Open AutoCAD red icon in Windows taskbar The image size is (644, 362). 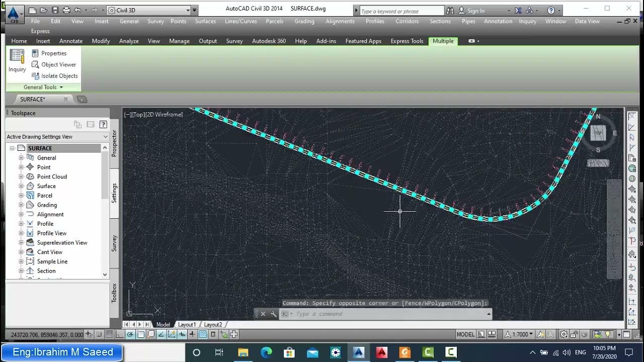pyautogui.click(x=381, y=352)
